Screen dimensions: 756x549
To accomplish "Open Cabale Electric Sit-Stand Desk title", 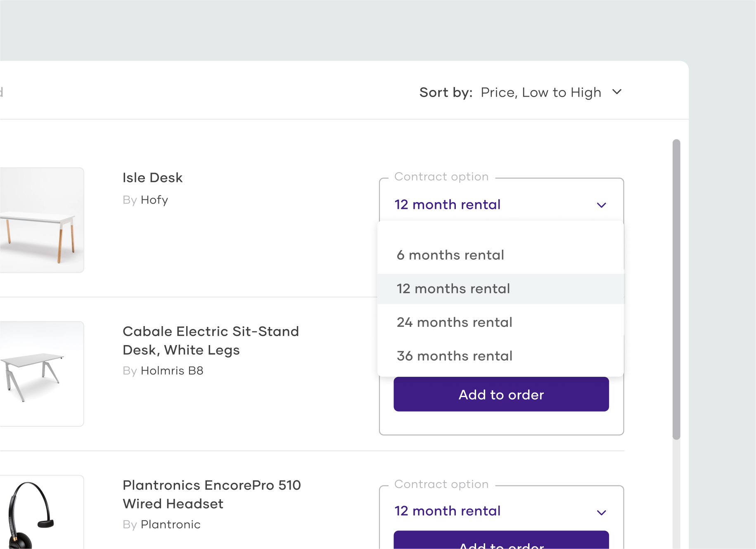I will click(x=211, y=341).
